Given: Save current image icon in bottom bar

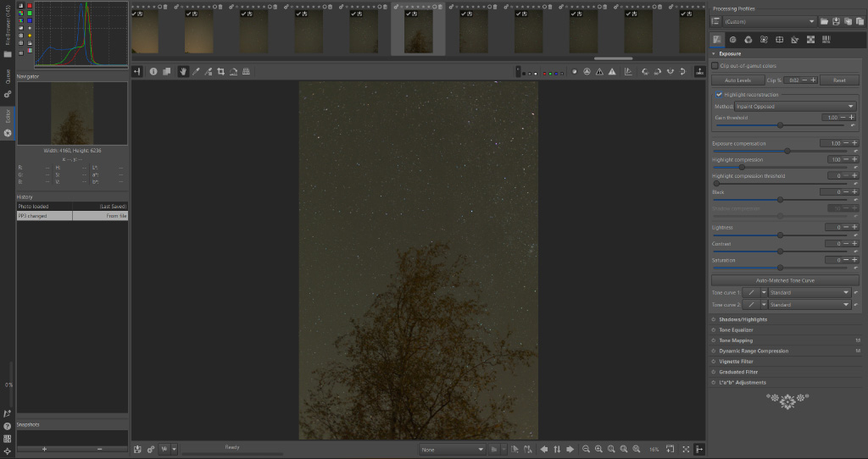Looking at the screenshot, I should click(x=137, y=449).
